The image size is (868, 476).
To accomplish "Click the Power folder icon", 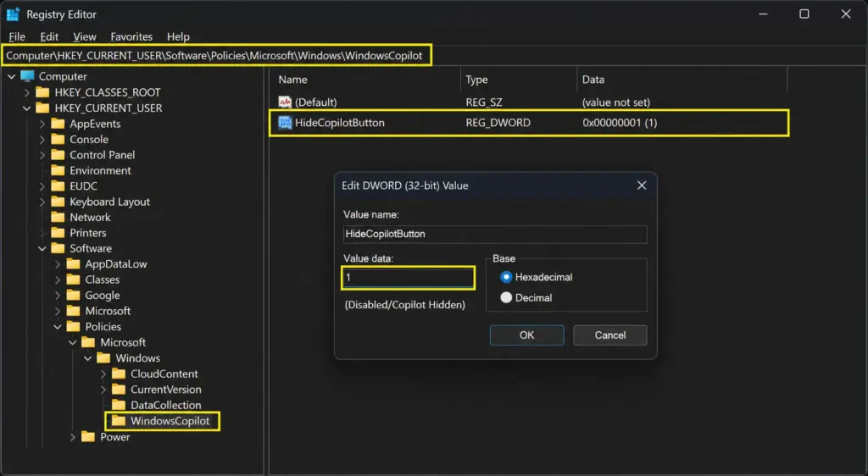I will click(x=88, y=437).
